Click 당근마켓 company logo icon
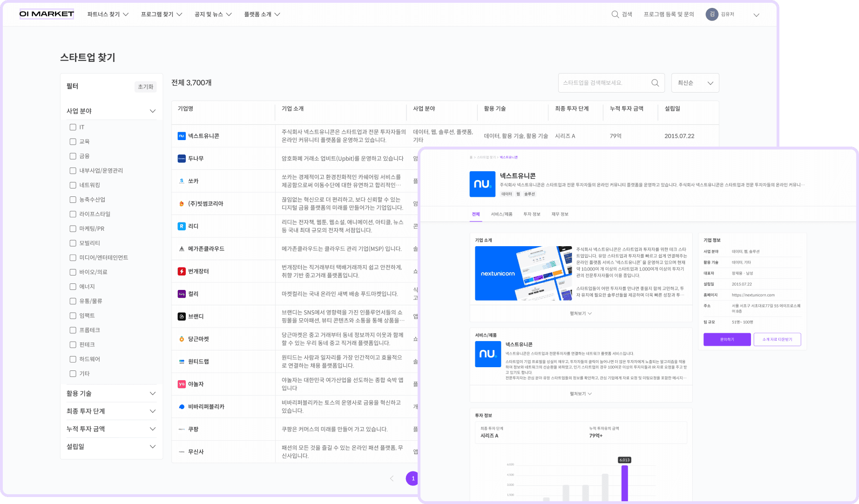The image size is (859, 504). (182, 339)
